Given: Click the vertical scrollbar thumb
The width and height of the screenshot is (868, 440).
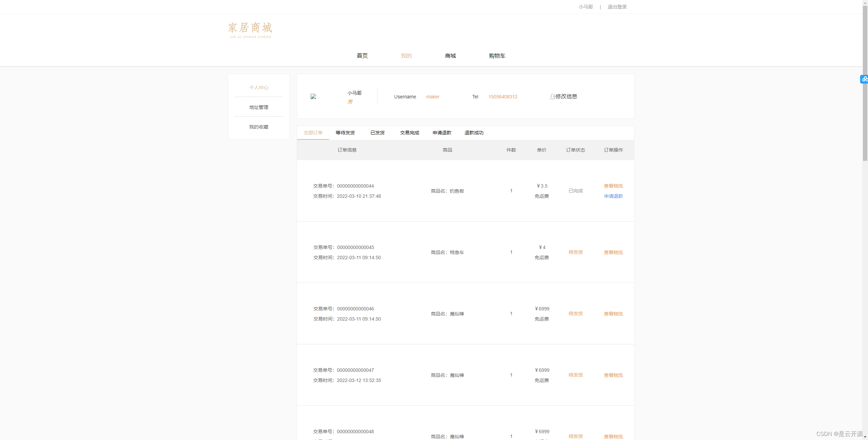Looking at the screenshot, I should click(865, 83).
